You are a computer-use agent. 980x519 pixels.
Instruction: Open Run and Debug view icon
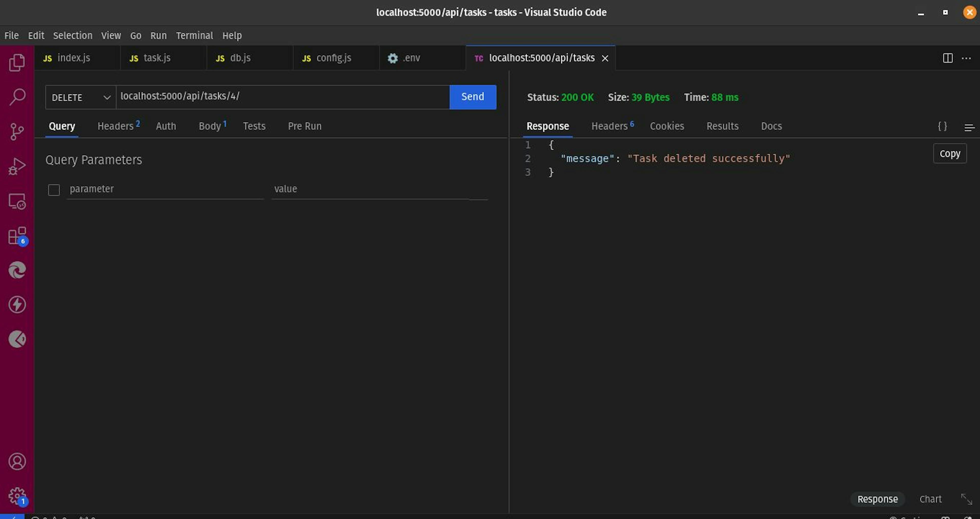(x=17, y=166)
